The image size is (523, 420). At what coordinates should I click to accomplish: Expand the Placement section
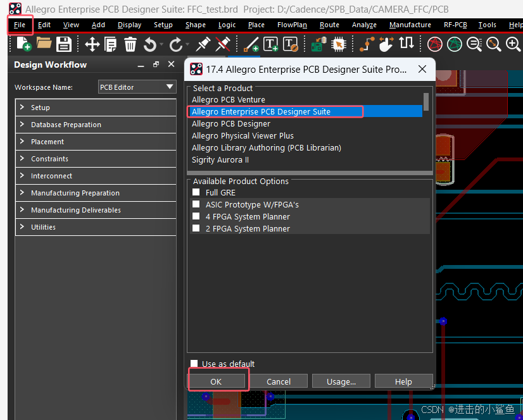coord(96,142)
